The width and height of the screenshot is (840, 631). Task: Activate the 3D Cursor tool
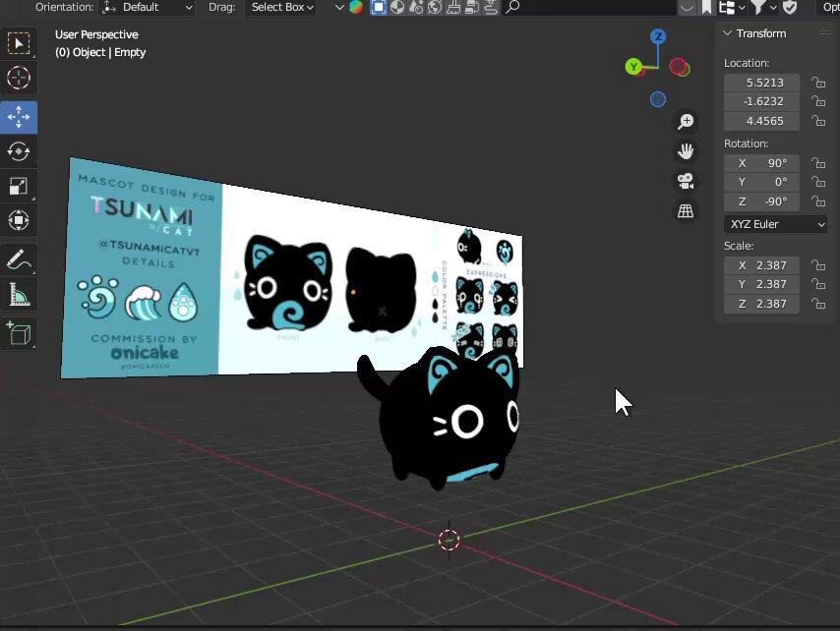19,78
